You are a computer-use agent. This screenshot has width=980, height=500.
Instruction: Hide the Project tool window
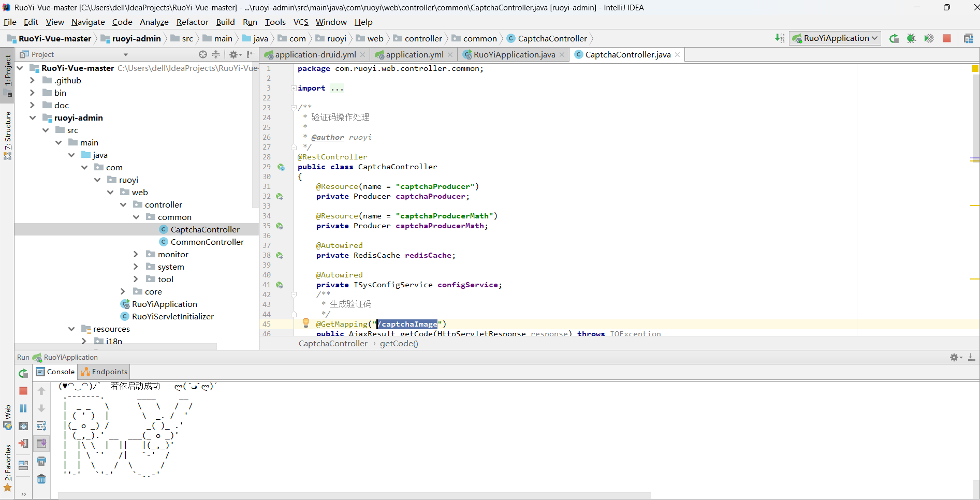(x=251, y=54)
